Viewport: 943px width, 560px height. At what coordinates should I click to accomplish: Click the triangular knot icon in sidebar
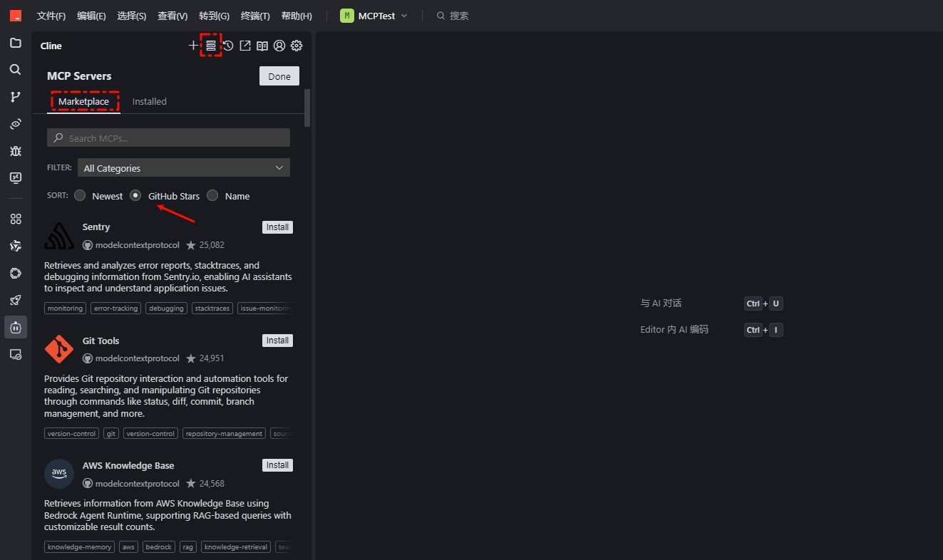click(16, 246)
